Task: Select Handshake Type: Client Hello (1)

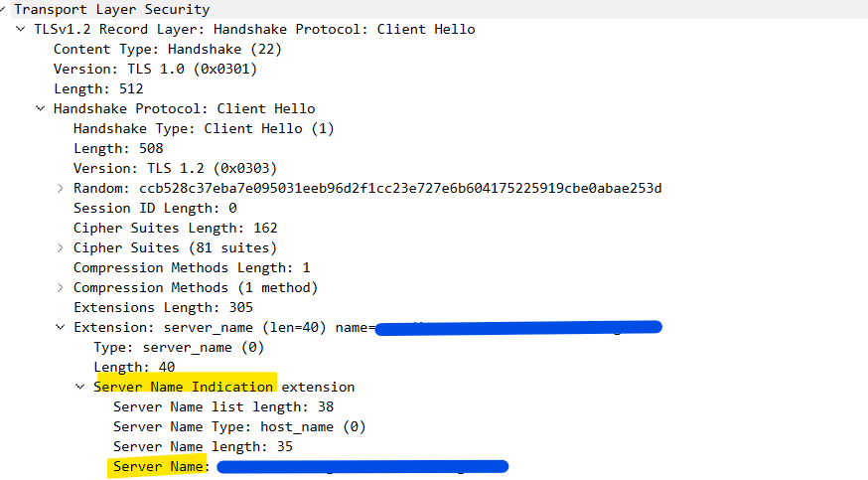Action: (x=204, y=128)
